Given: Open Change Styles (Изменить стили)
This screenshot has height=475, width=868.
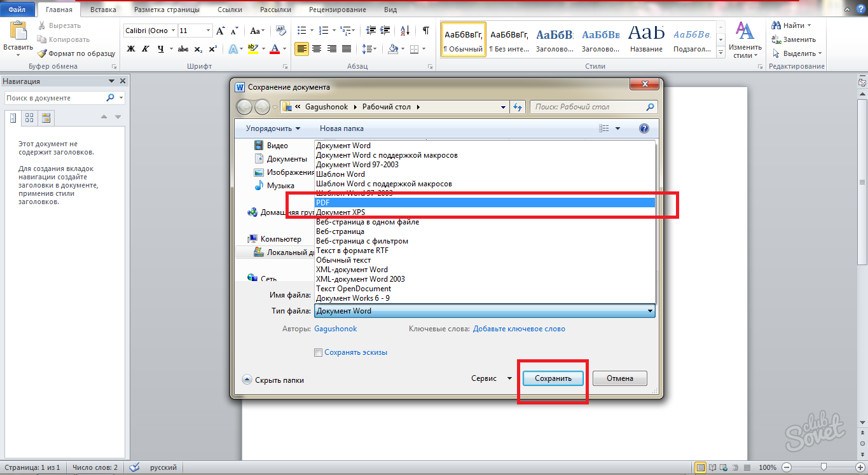Looking at the screenshot, I should (745, 41).
